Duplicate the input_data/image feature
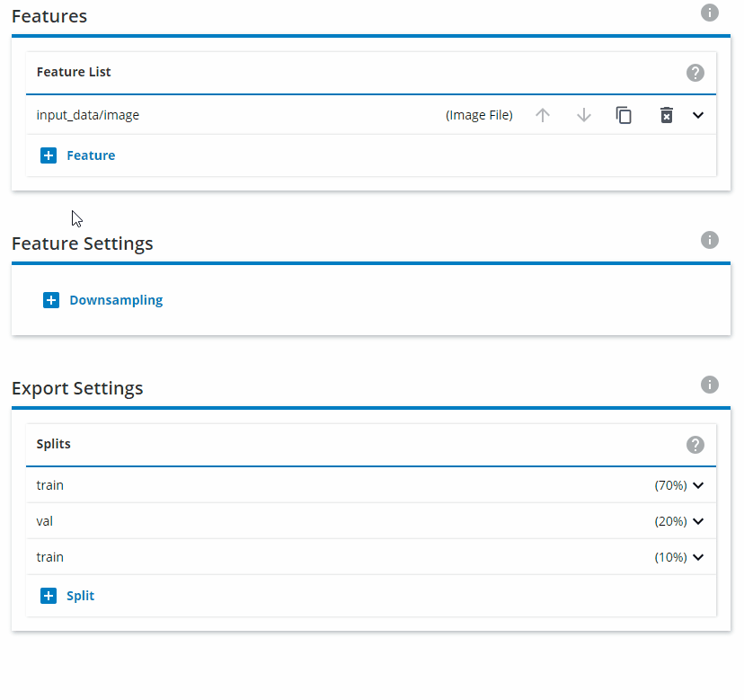The image size is (744, 700). pos(624,115)
